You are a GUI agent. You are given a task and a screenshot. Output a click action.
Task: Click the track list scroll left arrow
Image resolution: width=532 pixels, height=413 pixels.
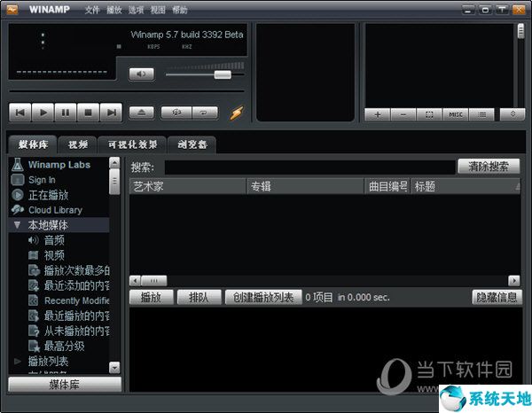pyautogui.click(x=135, y=281)
